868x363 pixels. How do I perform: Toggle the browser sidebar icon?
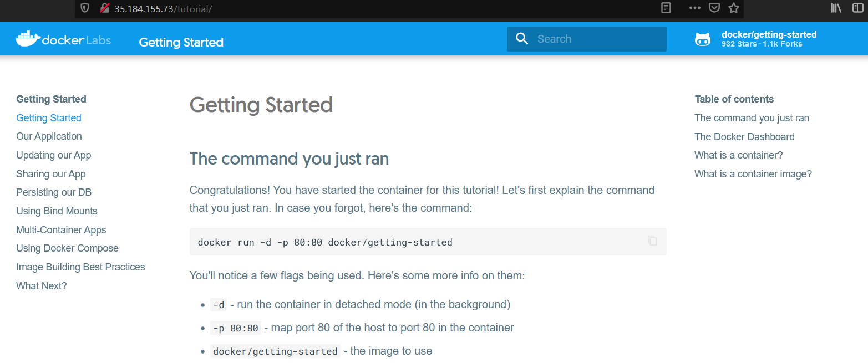click(x=859, y=8)
